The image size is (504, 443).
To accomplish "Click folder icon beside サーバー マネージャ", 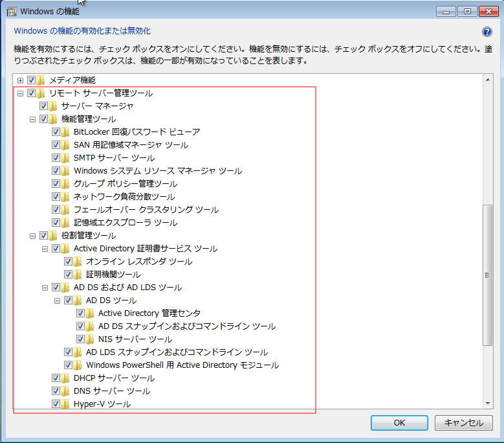I will (x=52, y=106).
